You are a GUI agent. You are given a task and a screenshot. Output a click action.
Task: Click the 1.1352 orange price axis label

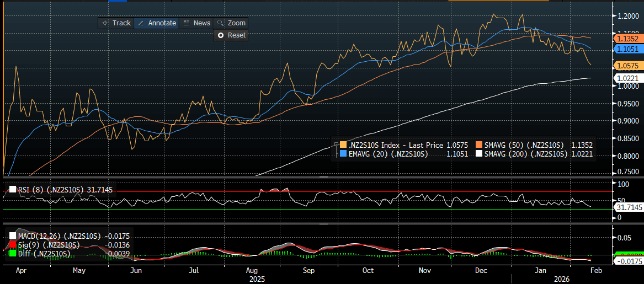pos(628,39)
